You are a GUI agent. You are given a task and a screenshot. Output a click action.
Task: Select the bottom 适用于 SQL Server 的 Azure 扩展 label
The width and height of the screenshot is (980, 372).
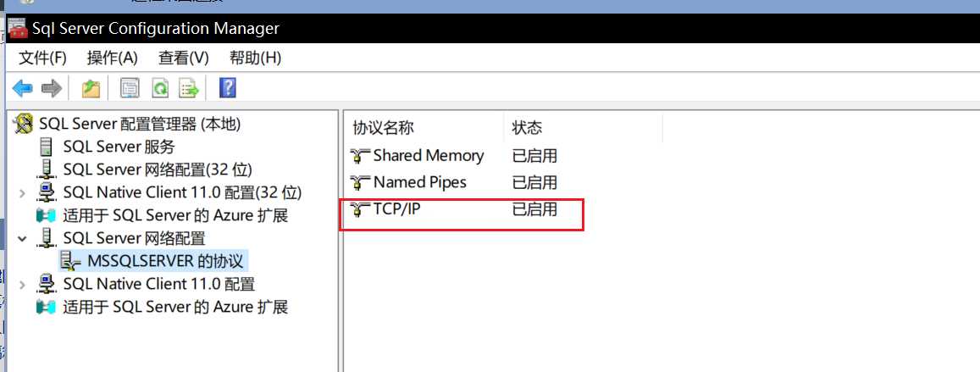pyautogui.click(x=175, y=307)
